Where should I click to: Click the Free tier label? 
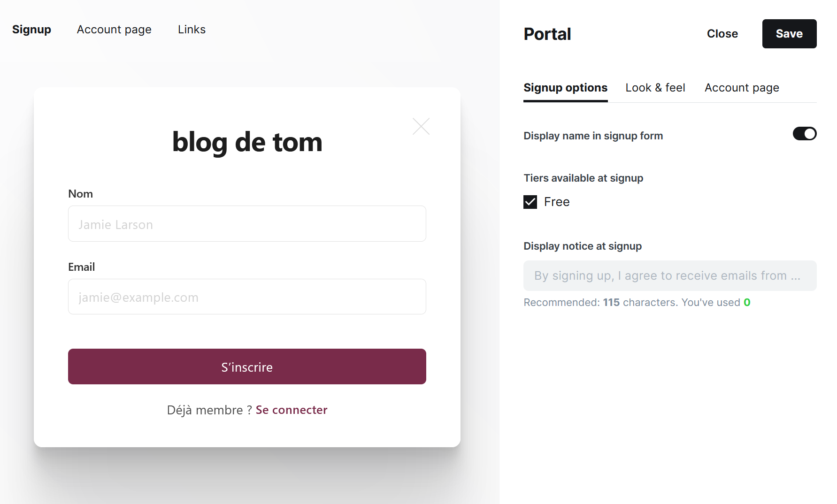coord(557,202)
